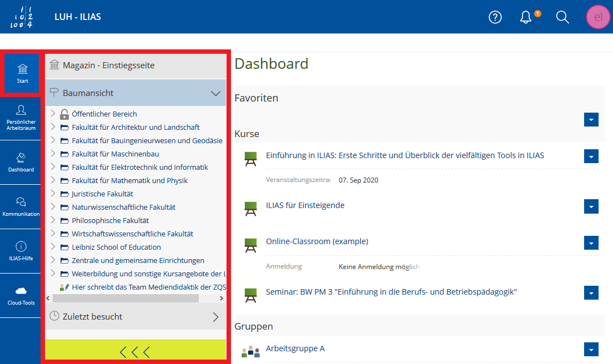Open Wirtschaftswissenschaftliche Fakultät in the tree
This screenshot has height=364, width=613.
pyautogui.click(x=133, y=234)
